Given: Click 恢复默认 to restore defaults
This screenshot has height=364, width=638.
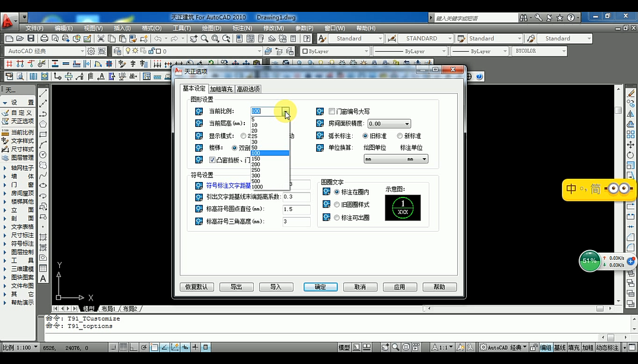Looking at the screenshot, I should 196,286.
